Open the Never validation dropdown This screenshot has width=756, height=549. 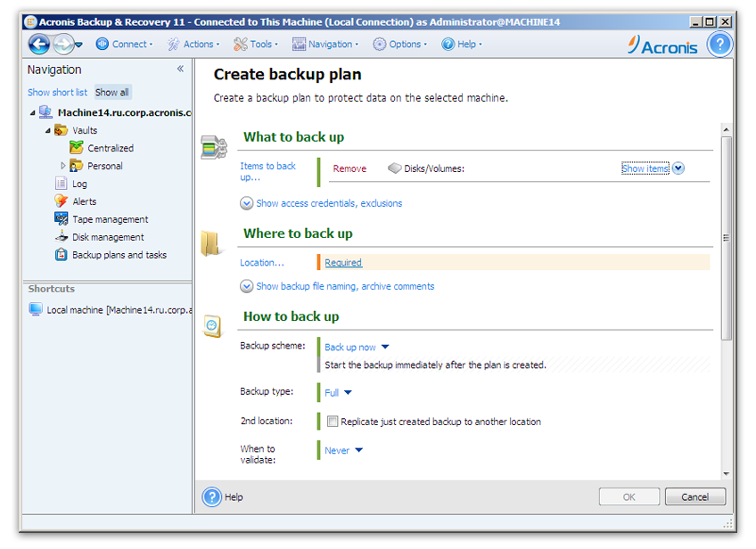(x=343, y=450)
